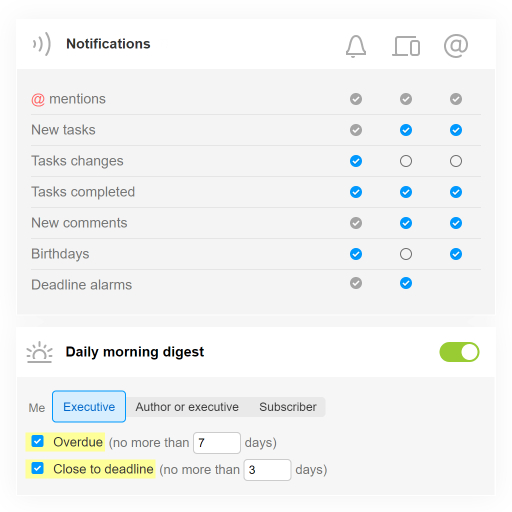Disable email notifications for New tasks
This screenshot has height=512, width=512.
[456, 130]
